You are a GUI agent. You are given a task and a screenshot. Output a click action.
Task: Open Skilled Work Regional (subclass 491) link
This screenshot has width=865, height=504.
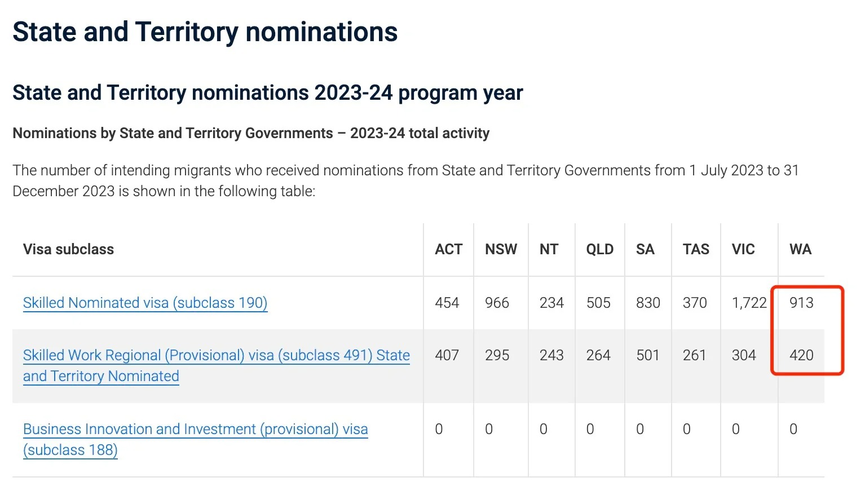[216, 365]
